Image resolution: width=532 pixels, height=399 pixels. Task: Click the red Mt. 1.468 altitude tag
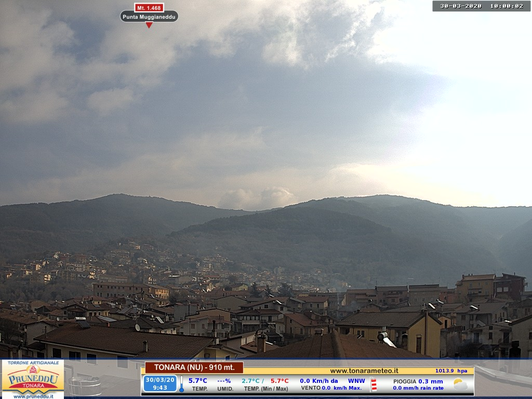(149, 7)
